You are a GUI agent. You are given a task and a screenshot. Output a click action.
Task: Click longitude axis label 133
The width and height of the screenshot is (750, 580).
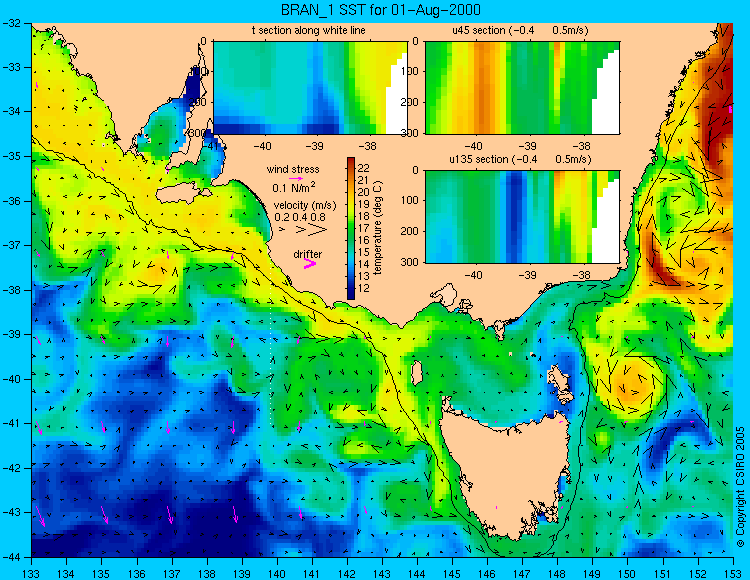(32, 573)
